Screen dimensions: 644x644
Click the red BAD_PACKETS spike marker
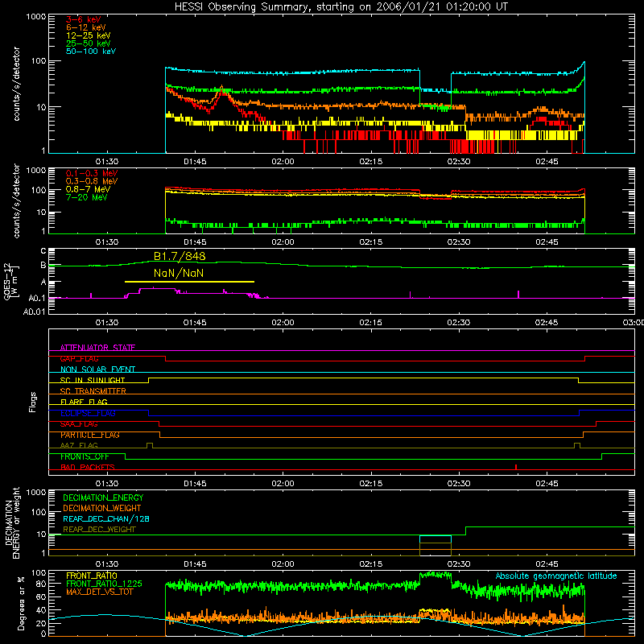coord(516,467)
